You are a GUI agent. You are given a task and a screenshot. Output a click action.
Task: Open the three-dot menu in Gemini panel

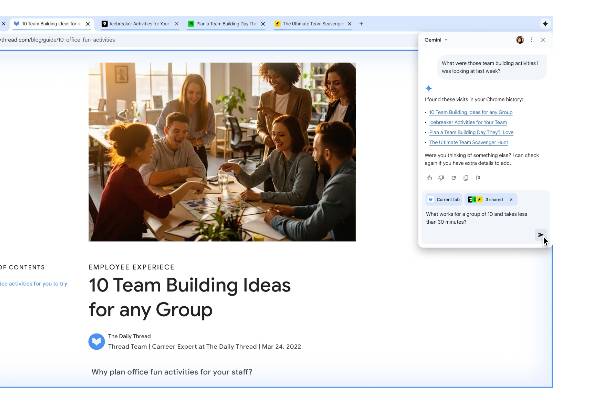[532, 40]
